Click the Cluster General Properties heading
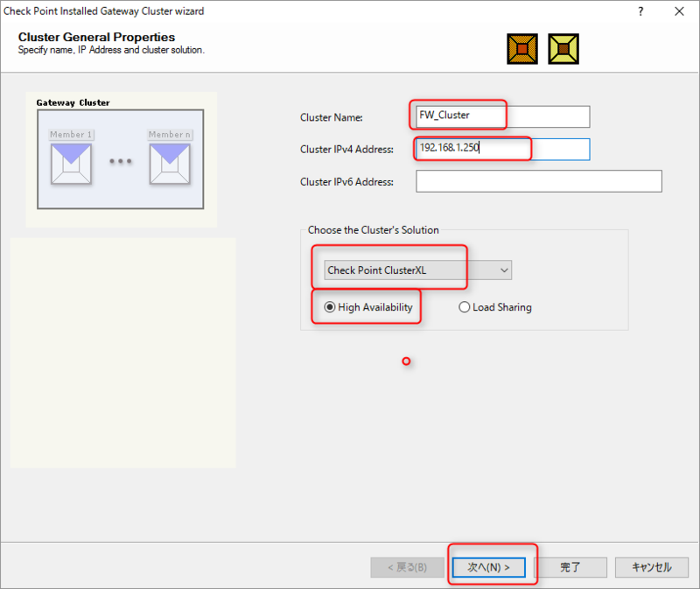Viewport: 700px width, 589px height. click(x=96, y=37)
